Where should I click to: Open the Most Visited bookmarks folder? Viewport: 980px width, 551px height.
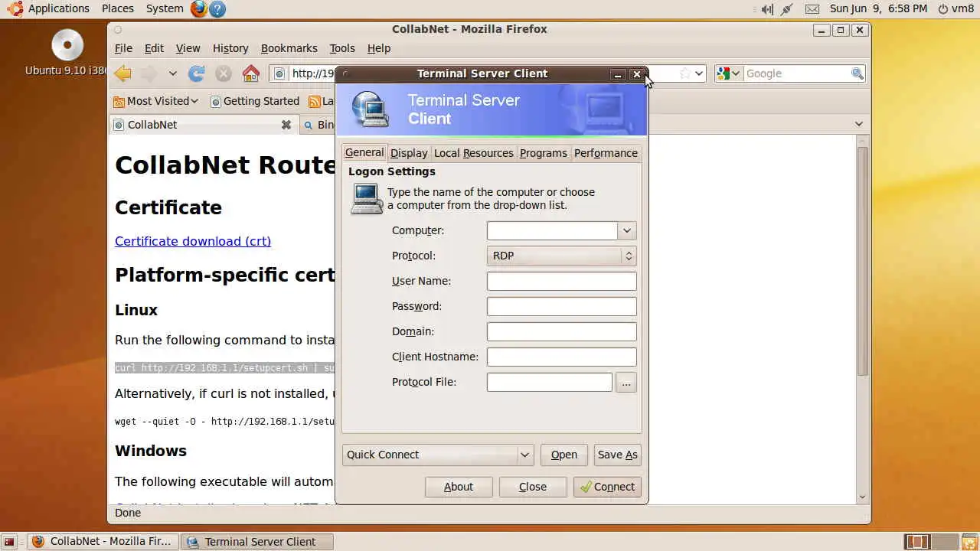pos(155,101)
